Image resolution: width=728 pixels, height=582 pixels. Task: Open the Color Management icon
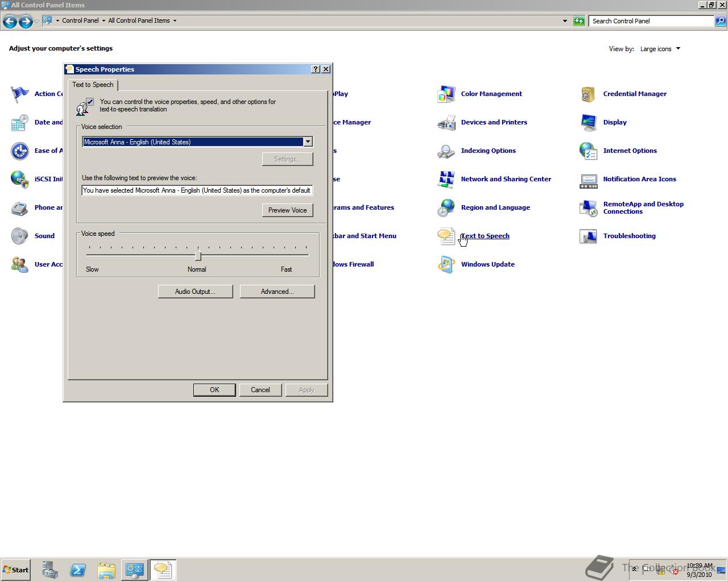coord(446,94)
